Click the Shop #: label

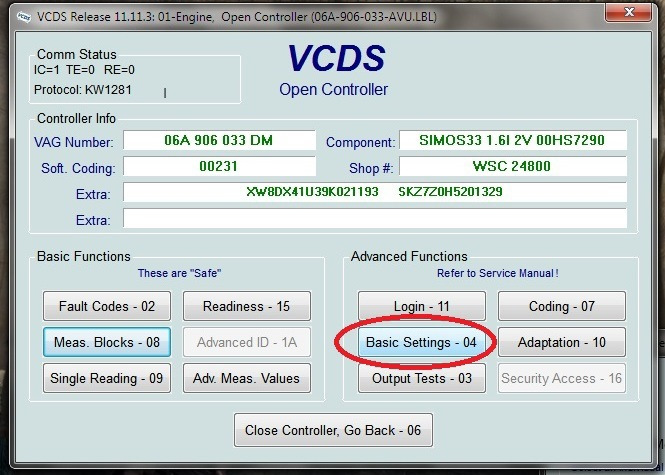click(371, 168)
